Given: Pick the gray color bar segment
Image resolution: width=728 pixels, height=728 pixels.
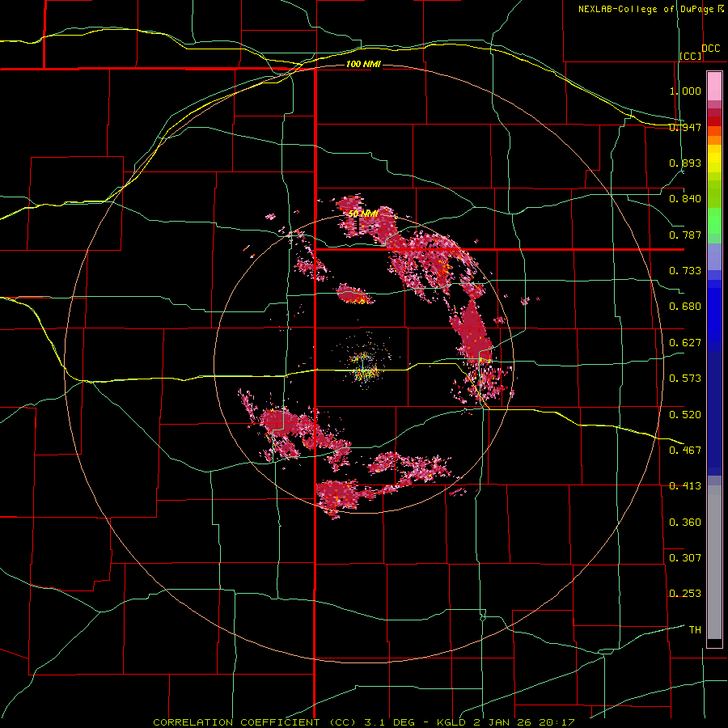Looking at the screenshot, I should [714, 562].
